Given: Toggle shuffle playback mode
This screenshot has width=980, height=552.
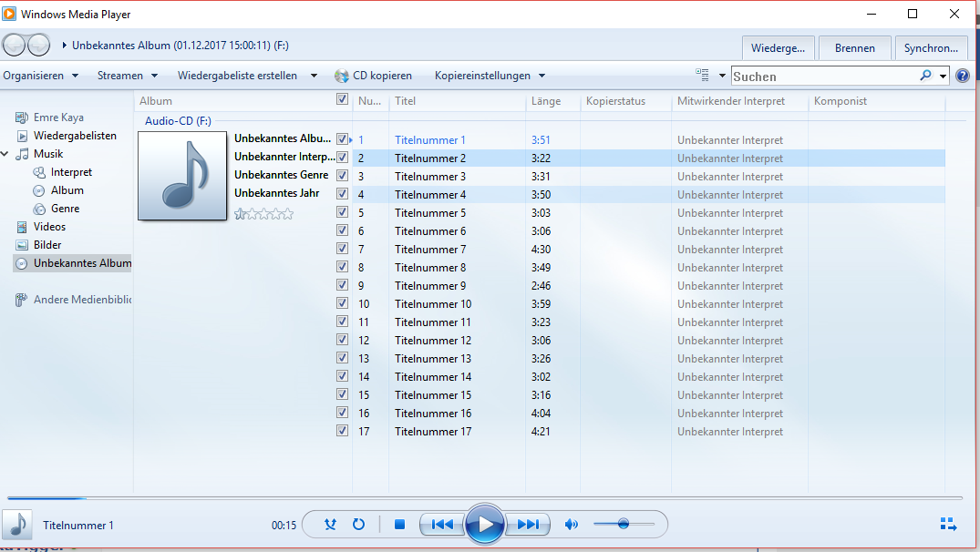Looking at the screenshot, I should [331, 525].
